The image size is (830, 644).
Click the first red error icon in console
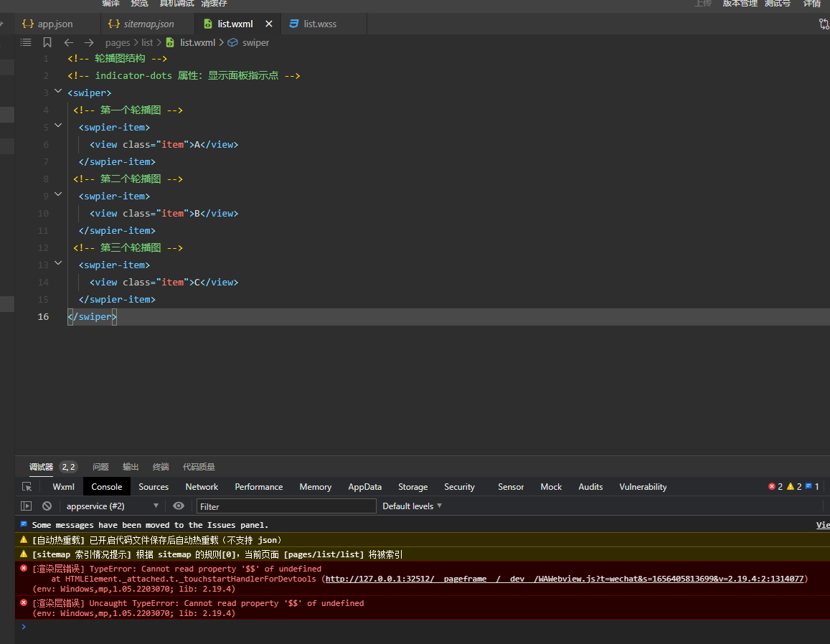[23, 568]
